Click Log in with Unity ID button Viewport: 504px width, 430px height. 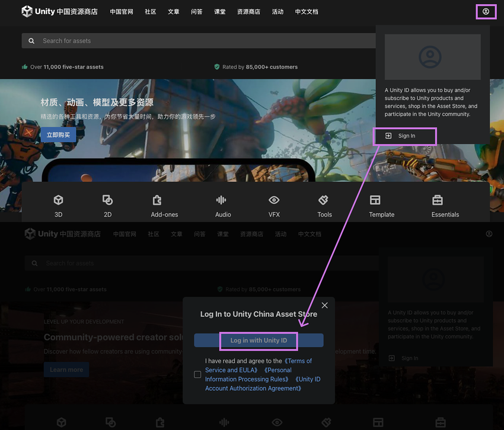click(x=259, y=341)
